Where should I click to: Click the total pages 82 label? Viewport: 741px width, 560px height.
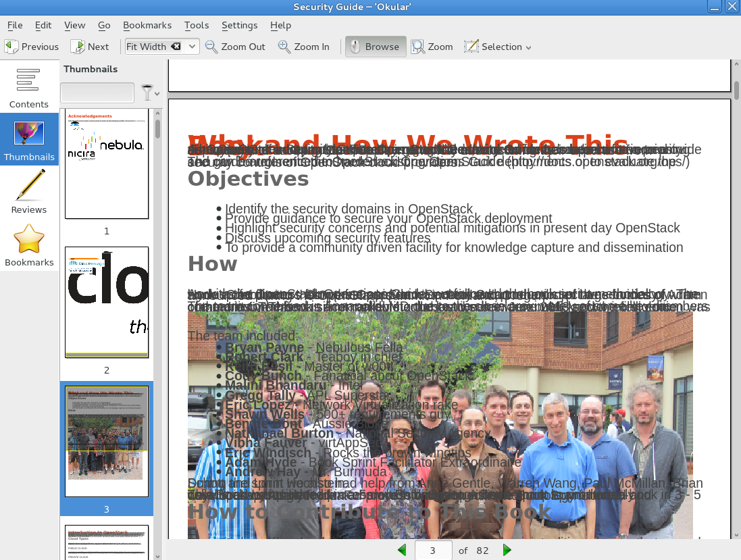pyautogui.click(x=482, y=551)
